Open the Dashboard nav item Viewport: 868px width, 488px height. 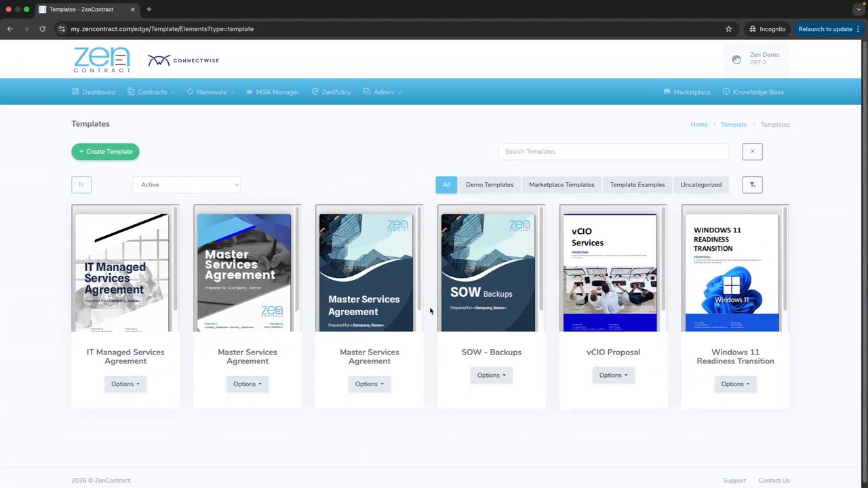pos(94,92)
